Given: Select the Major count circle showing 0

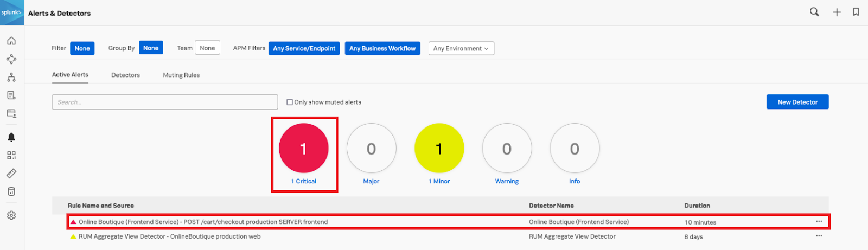Looking at the screenshot, I should 372,148.
